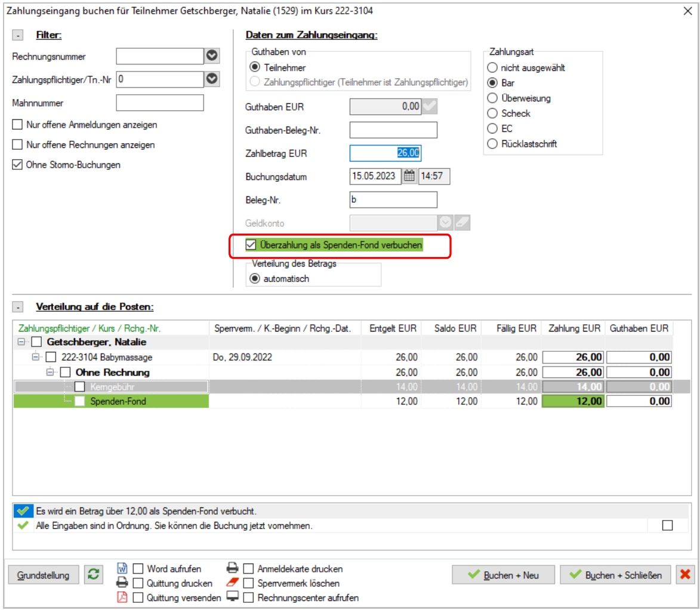Click the eraser icon beside Sperrvermerk löschen

233,583
